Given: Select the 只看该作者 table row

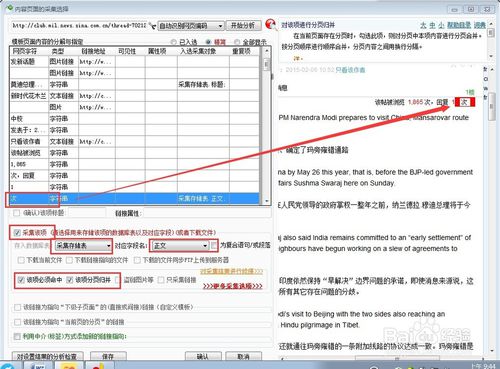Looking at the screenshot, I should click(x=134, y=141).
